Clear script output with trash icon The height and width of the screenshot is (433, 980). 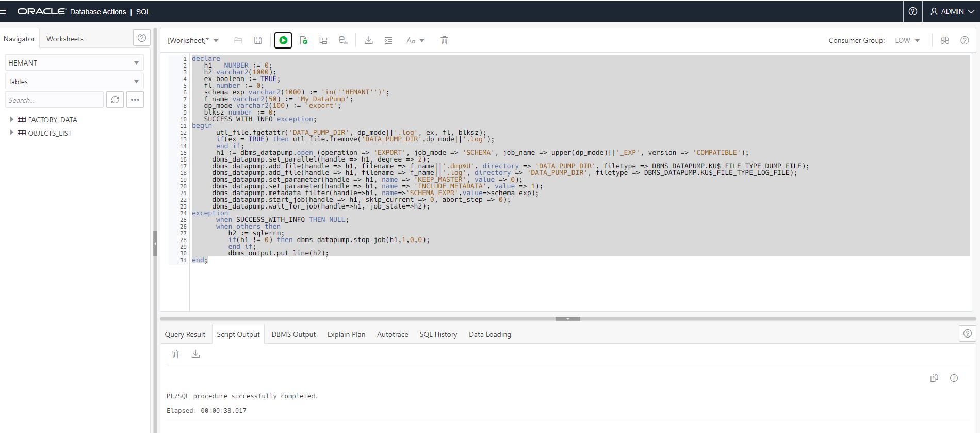coord(175,354)
